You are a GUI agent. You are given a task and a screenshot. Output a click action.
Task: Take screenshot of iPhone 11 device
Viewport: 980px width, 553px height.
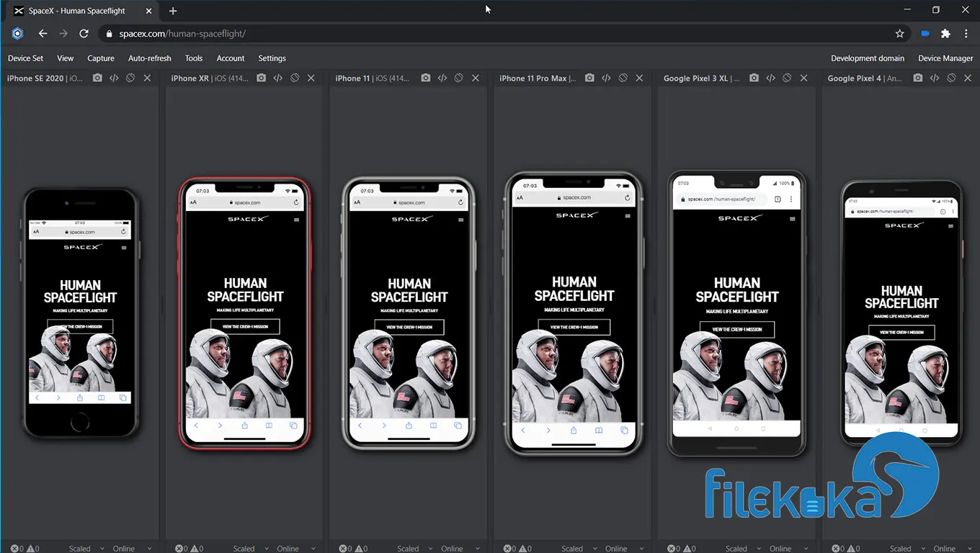pyautogui.click(x=426, y=78)
